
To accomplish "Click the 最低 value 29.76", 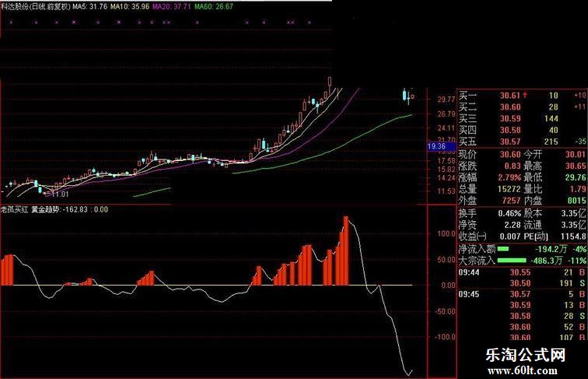I will pos(576,177).
